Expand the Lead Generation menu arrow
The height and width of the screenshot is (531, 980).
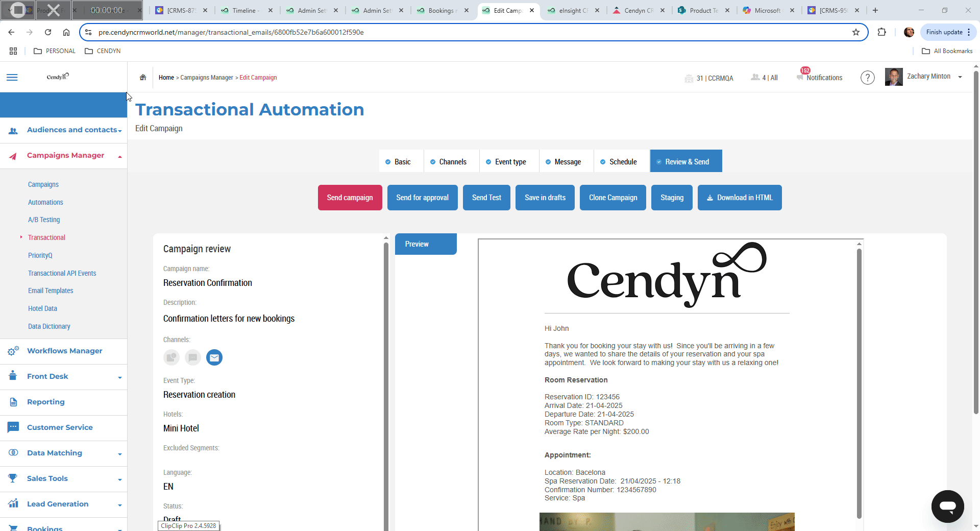point(120,505)
